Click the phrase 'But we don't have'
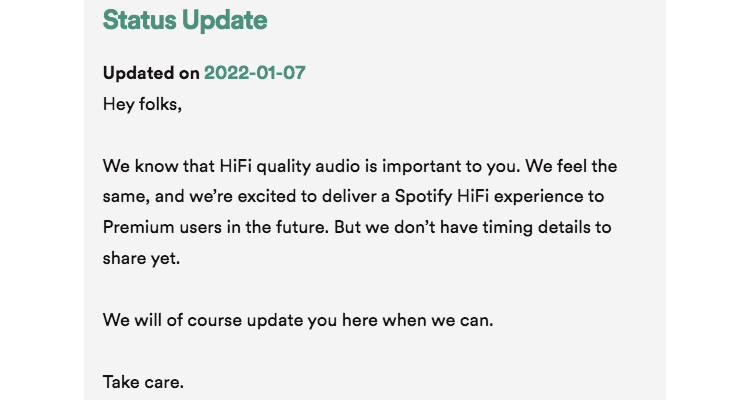 (406, 227)
